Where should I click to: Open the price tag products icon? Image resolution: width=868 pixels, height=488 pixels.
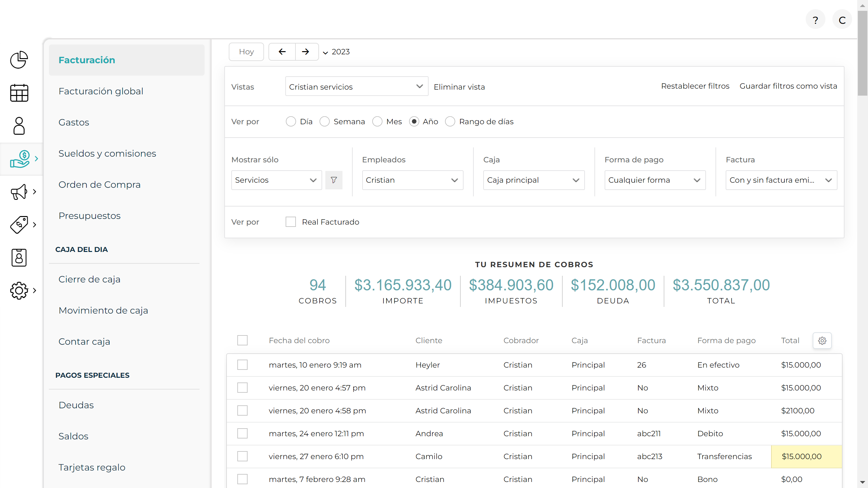click(x=19, y=224)
